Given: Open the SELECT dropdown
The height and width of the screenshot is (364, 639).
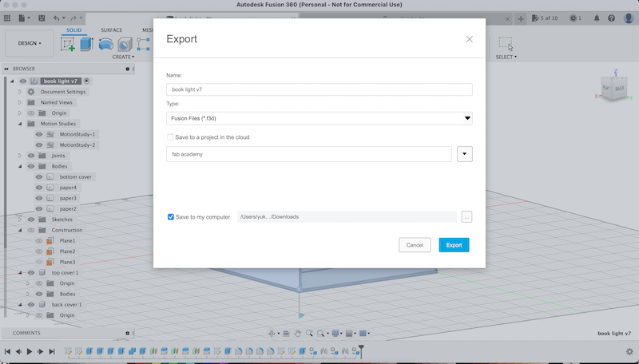Looking at the screenshot, I should [506, 57].
